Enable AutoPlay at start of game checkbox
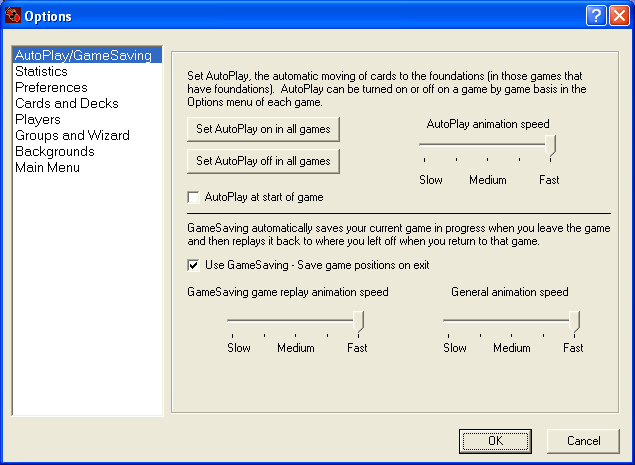This screenshot has width=635, height=465. [x=194, y=197]
